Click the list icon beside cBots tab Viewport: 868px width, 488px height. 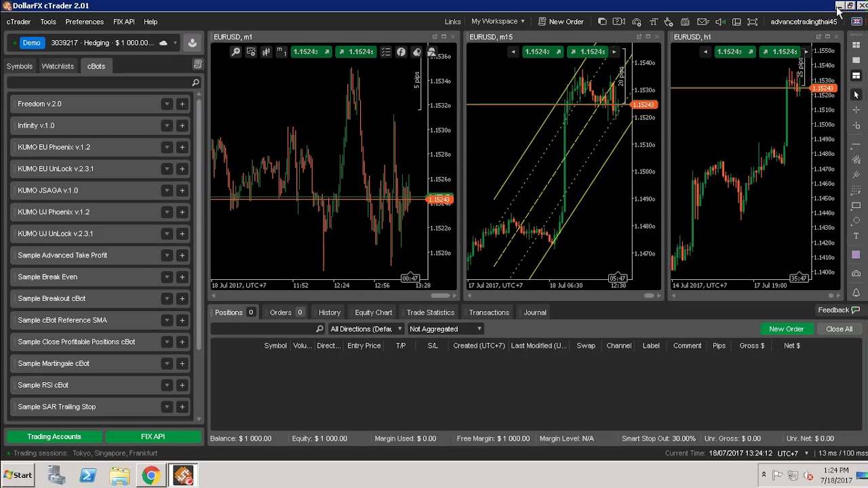click(x=197, y=64)
